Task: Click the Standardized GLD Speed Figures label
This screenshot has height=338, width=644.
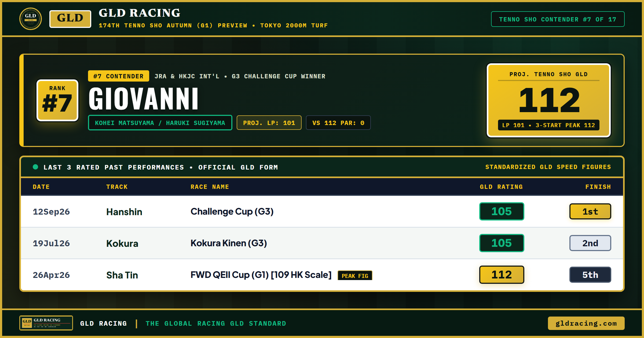Action: pos(548,167)
